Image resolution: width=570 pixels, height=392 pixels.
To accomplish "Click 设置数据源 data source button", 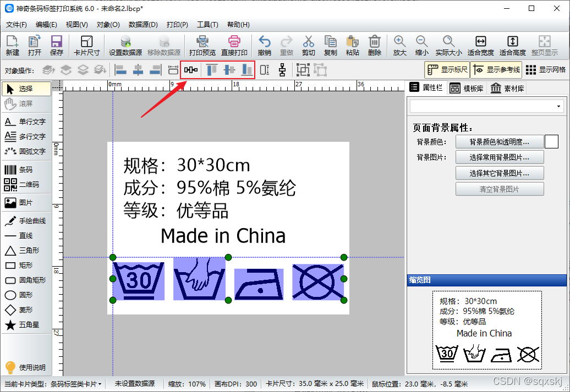I will [x=125, y=46].
